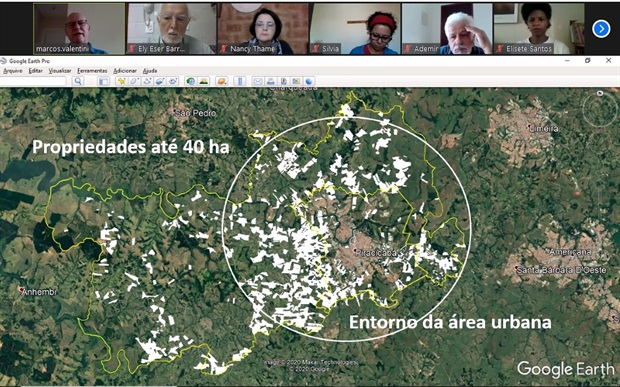Toggle the historical imagery clock icon
The width and height of the screenshot is (620, 387).
tap(191, 81)
